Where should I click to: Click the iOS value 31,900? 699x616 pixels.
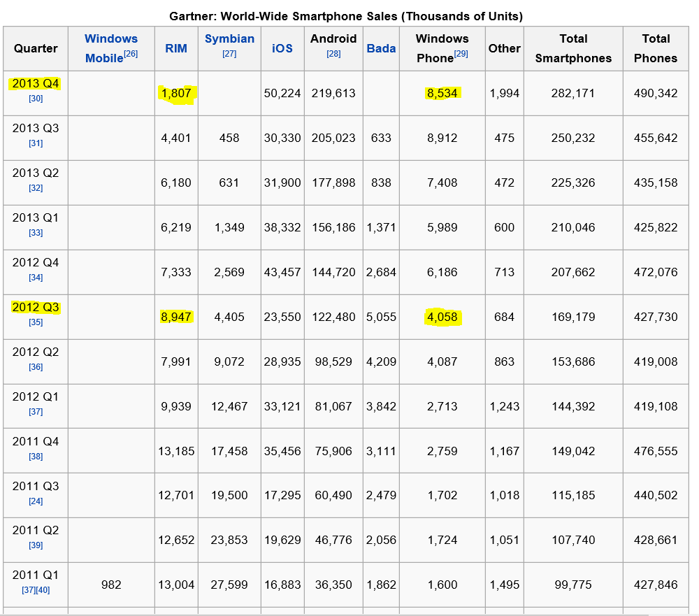click(x=282, y=183)
